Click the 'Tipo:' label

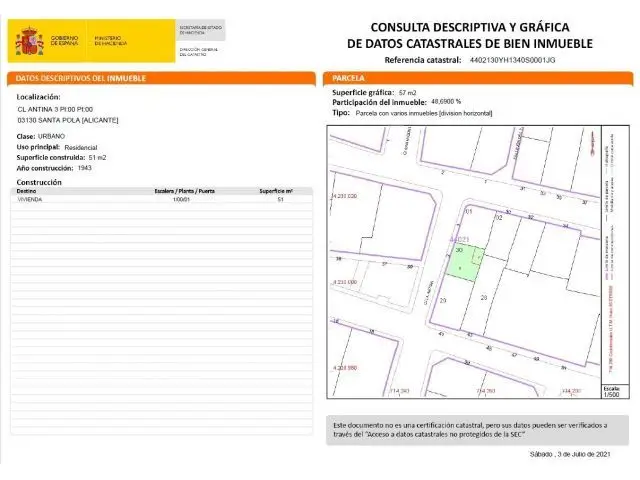[x=341, y=113]
